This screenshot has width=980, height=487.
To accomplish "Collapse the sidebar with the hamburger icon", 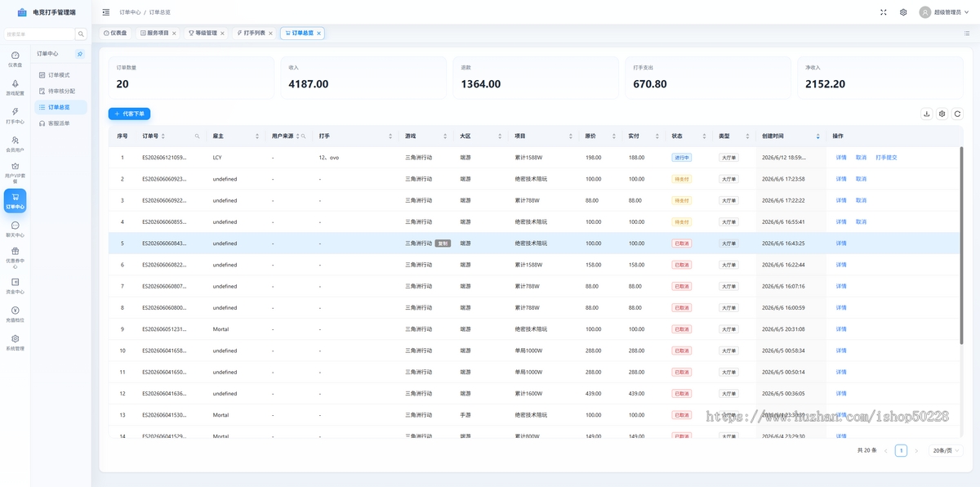I will (x=106, y=12).
